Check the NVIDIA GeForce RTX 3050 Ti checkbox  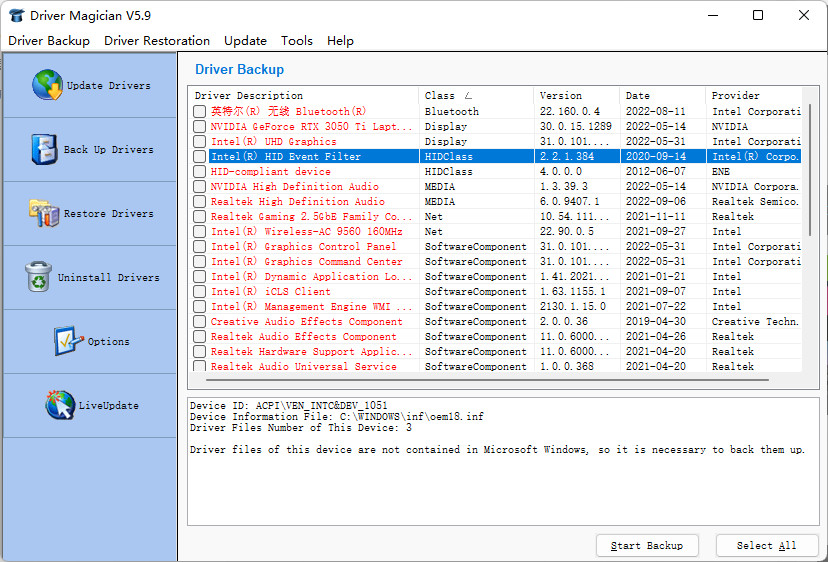199,127
